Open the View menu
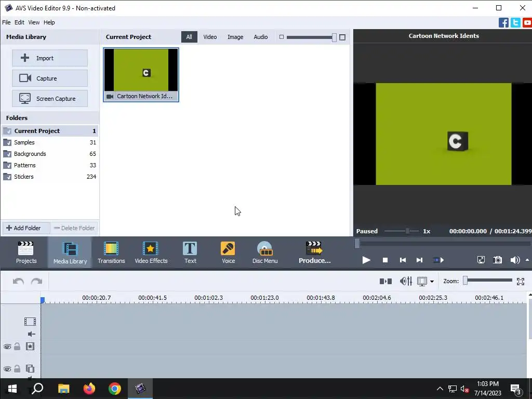532x399 pixels. [x=34, y=22]
